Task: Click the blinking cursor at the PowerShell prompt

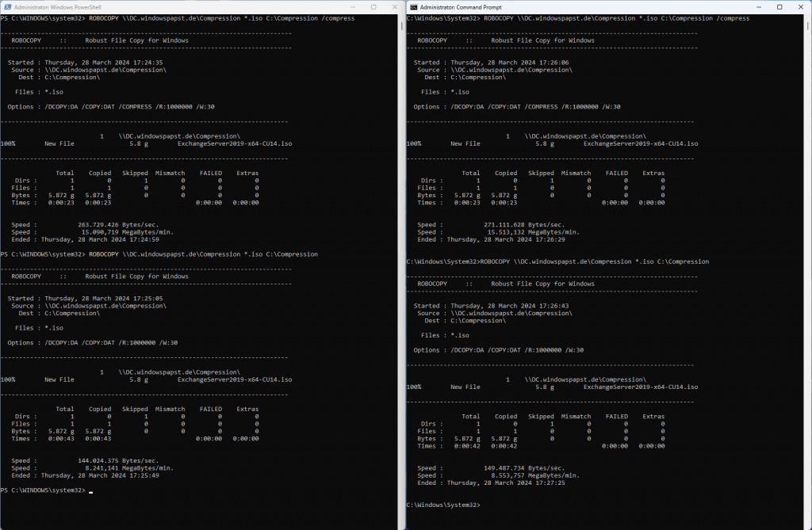Action: 93,491
